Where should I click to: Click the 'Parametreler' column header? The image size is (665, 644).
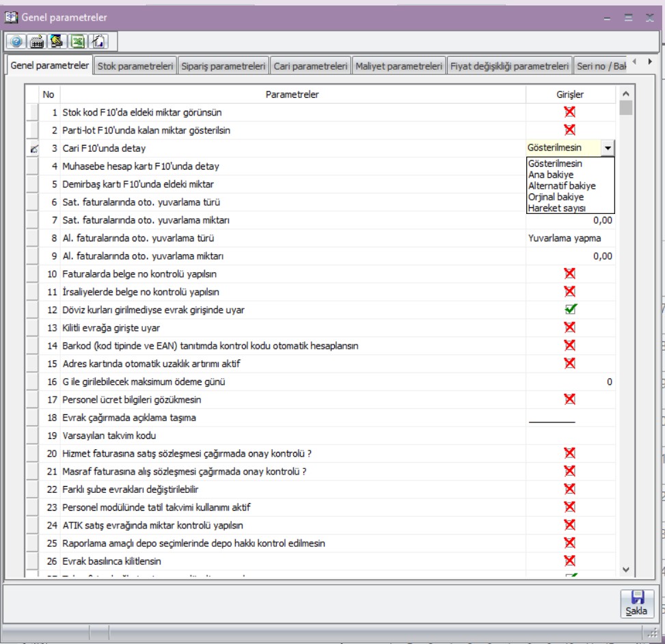292,94
